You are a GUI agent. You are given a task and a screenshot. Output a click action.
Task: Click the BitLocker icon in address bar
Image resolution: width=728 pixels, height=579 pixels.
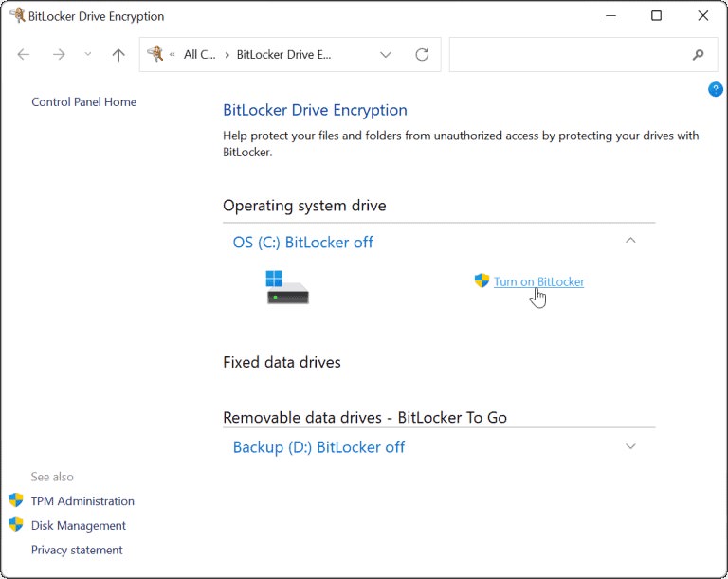point(155,54)
